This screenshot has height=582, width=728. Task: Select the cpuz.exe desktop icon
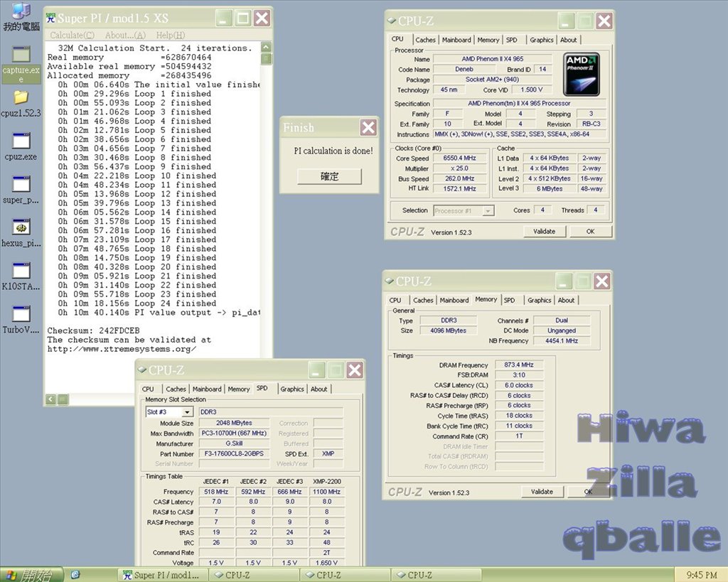coord(21,146)
